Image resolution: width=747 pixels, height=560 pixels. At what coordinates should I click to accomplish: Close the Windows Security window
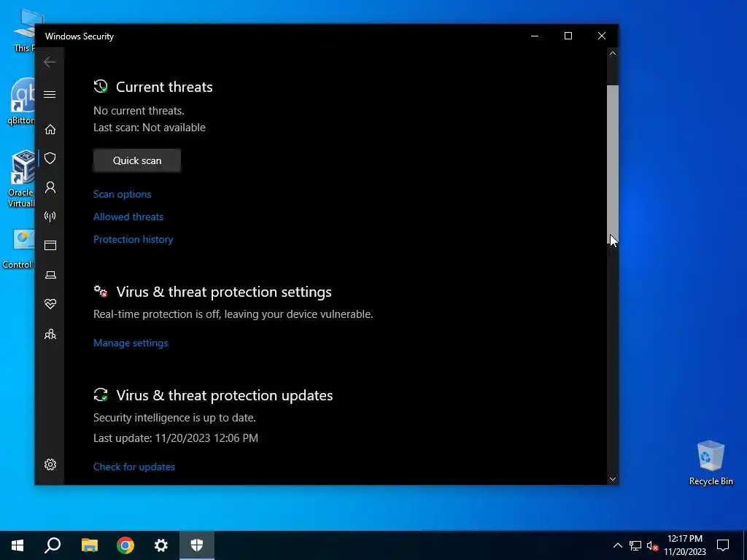[602, 36]
